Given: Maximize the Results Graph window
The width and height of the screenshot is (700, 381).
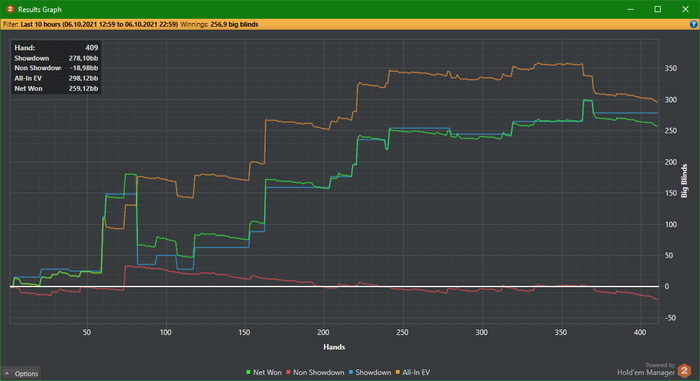Looking at the screenshot, I should [658, 9].
